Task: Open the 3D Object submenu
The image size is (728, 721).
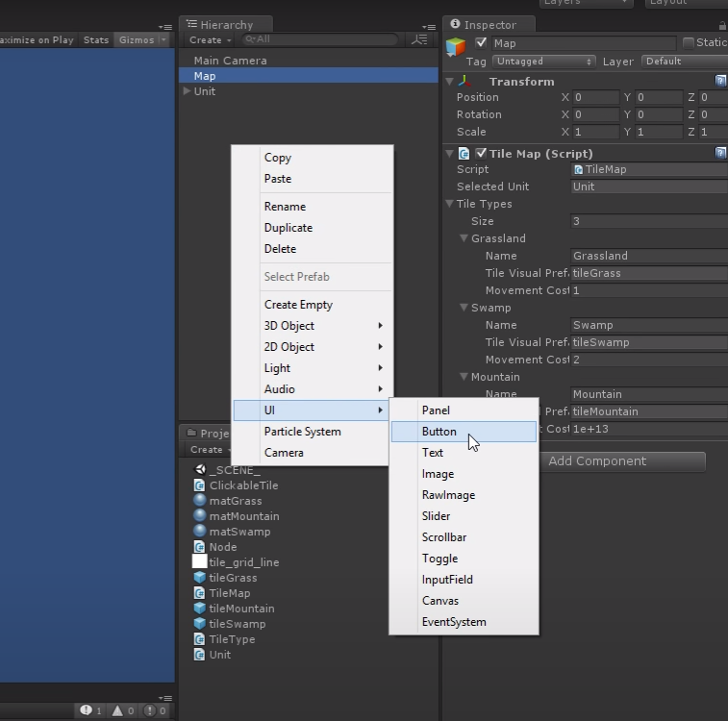Action: click(313, 326)
